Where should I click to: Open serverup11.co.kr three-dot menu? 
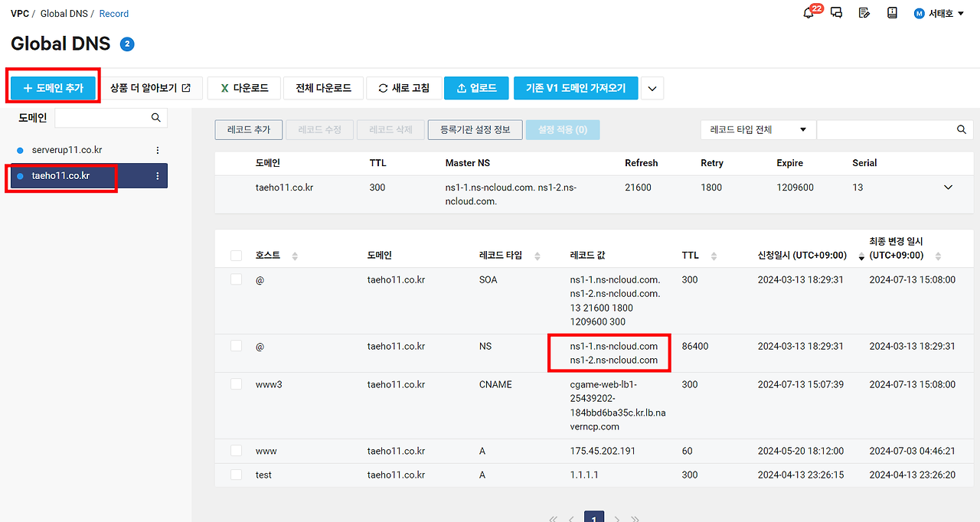(158, 150)
